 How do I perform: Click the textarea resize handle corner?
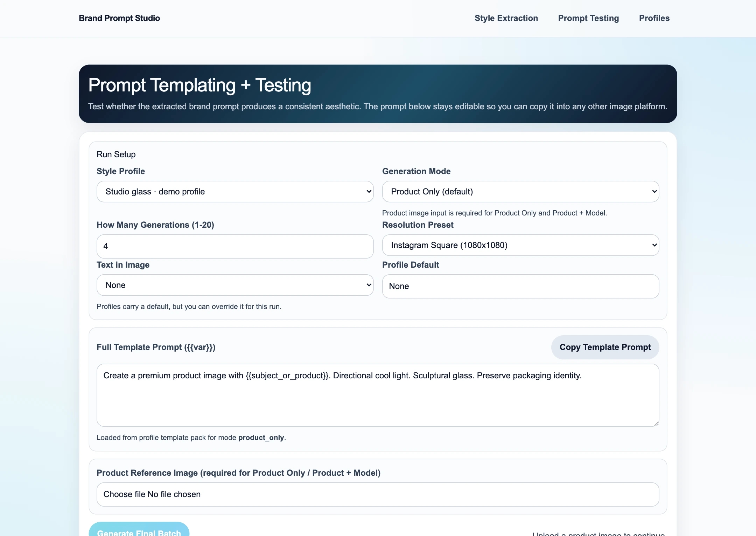(x=656, y=424)
